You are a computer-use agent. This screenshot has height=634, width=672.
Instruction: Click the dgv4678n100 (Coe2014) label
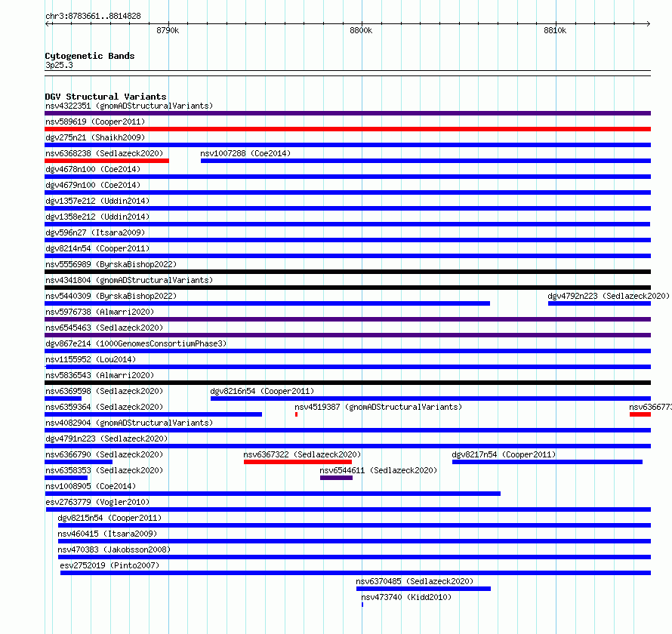pyautogui.click(x=93, y=169)
